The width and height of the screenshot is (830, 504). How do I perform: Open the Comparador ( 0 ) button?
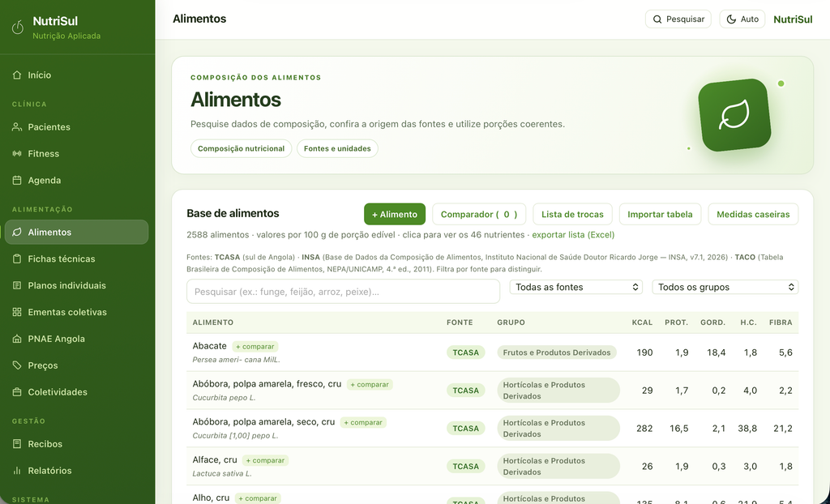479,215
